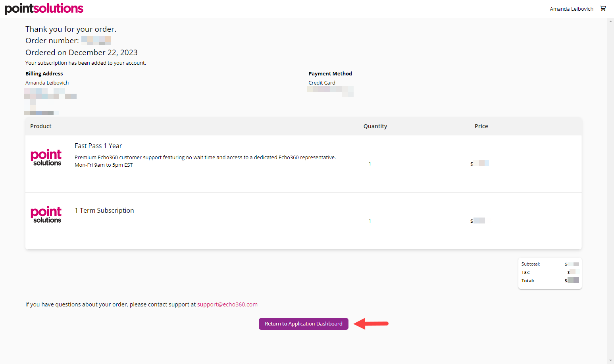Click the 'Order number:' label
This screenshot has height=364, width=614.
coord(52,40)
